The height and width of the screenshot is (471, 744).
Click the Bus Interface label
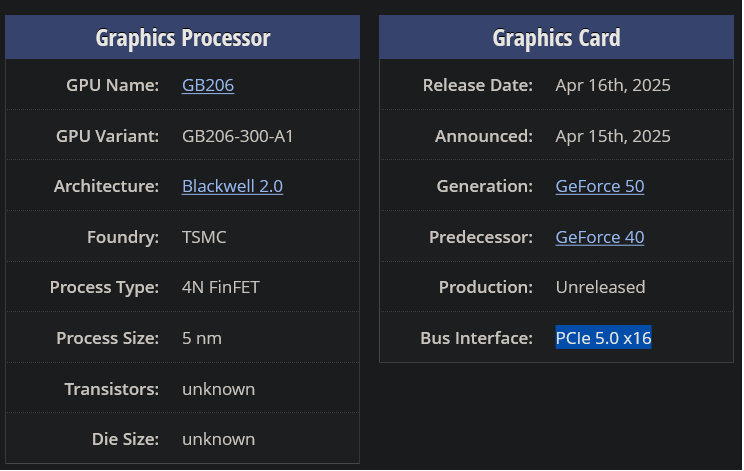tap(476, 338)
